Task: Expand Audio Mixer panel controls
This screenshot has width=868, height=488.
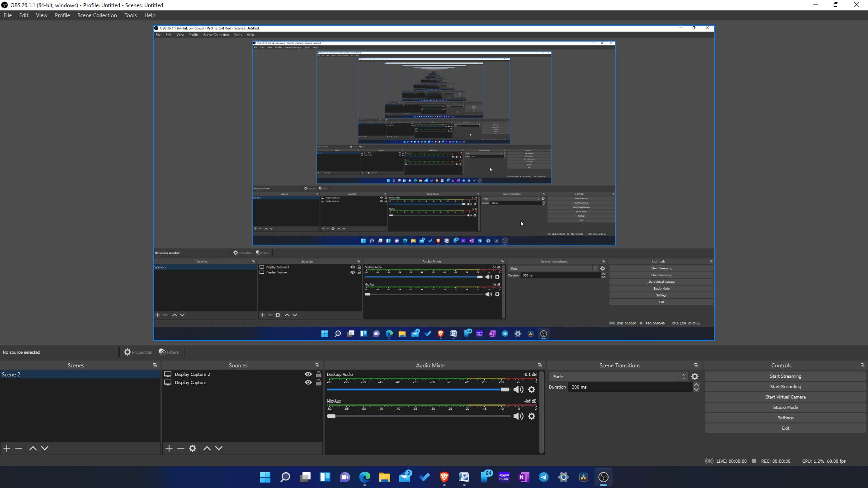Action: (x=539, y=365)
